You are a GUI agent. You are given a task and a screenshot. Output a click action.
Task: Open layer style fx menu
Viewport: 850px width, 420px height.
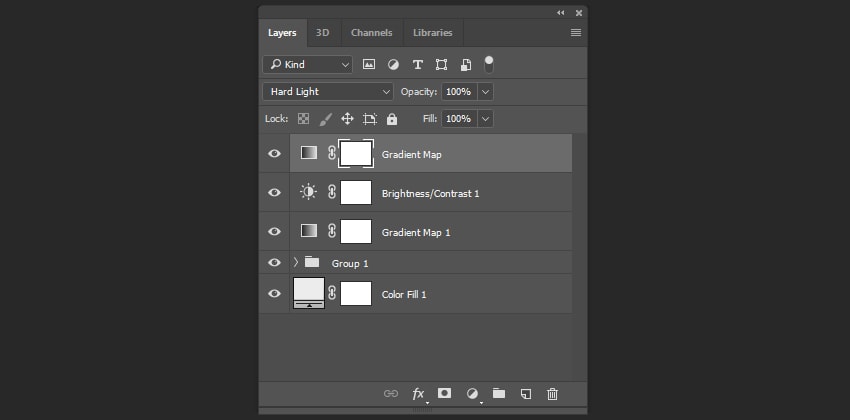[x=418, y=395]
